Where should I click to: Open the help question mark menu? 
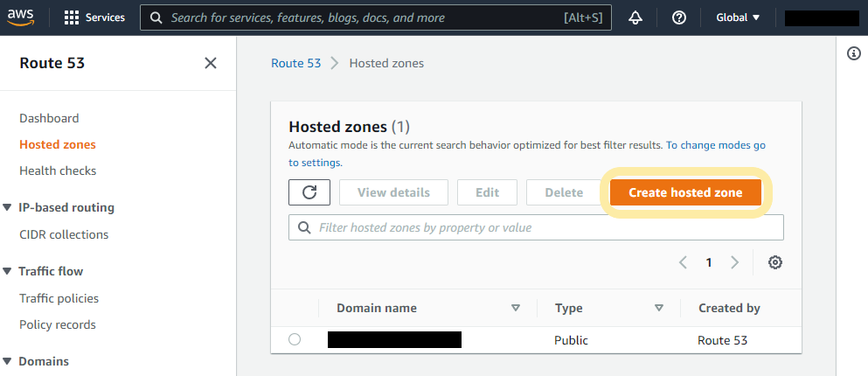678,17
